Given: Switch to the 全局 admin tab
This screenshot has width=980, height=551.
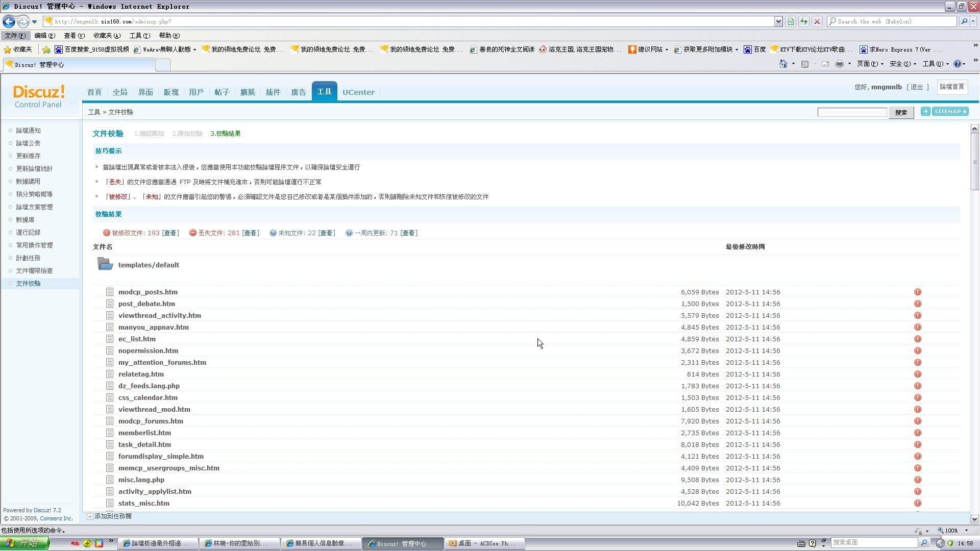Looking at the screenshot, I should point(120,92).
